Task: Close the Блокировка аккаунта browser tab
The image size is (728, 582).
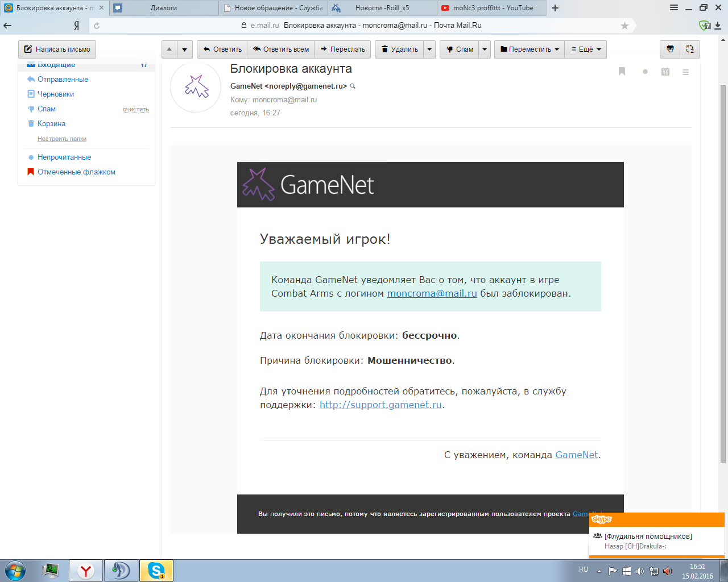Action: coord(101,8)
